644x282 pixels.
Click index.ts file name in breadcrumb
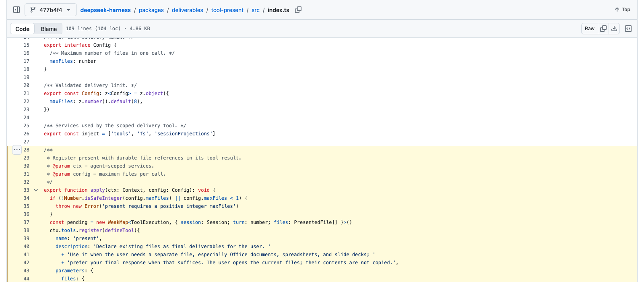[279, 10]
